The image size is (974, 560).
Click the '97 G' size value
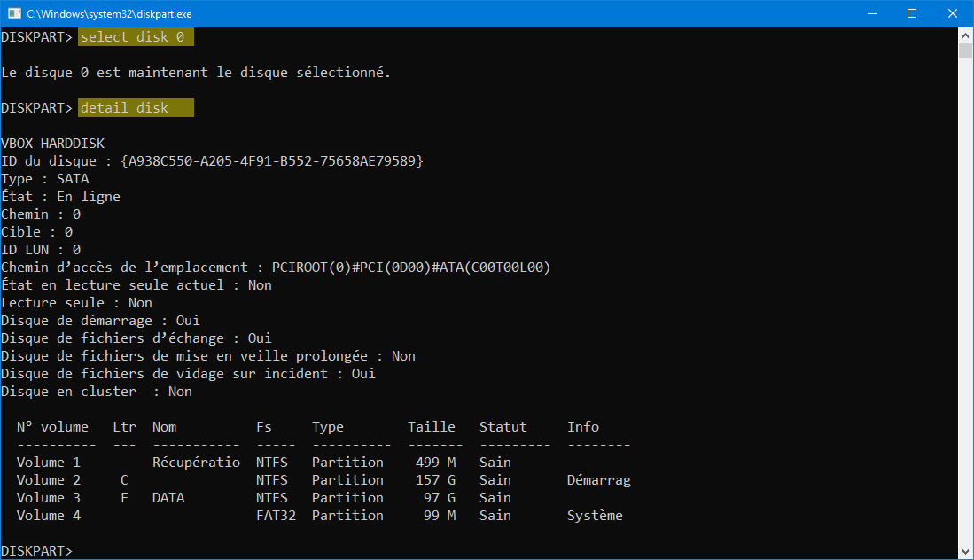click(440, 498)
